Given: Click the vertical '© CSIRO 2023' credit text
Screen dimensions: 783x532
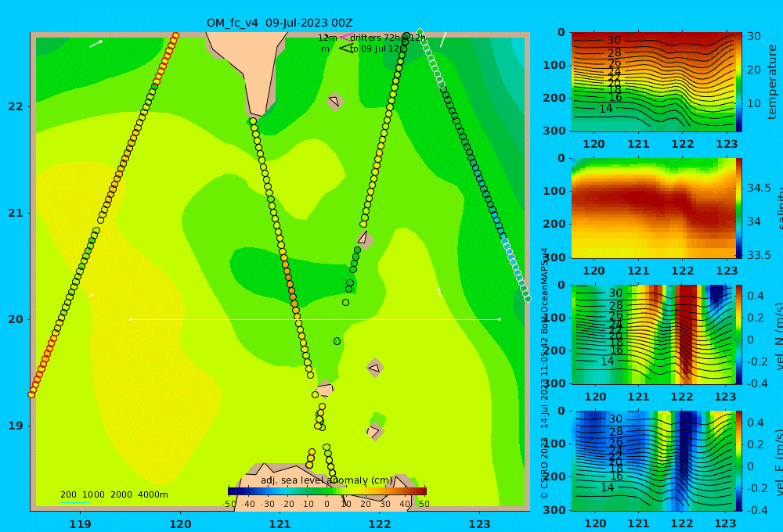Looking at the screenshot, I should (544, 468).
